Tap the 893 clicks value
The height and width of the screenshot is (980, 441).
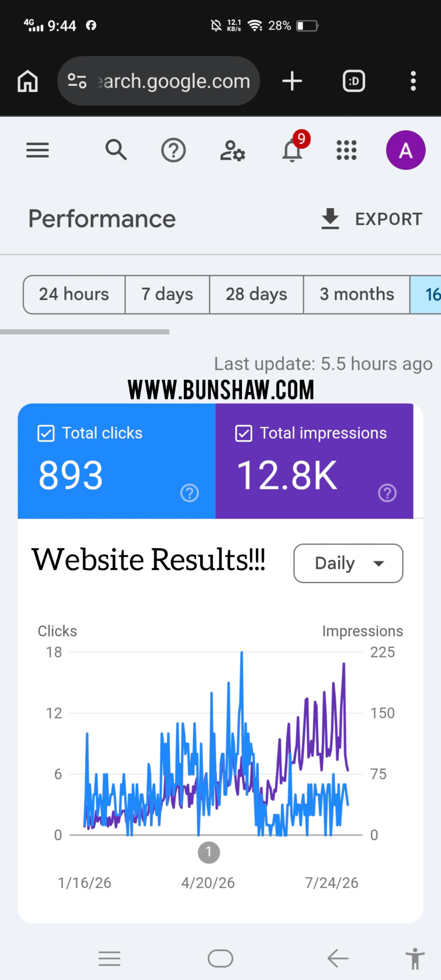tap(71, 475)
